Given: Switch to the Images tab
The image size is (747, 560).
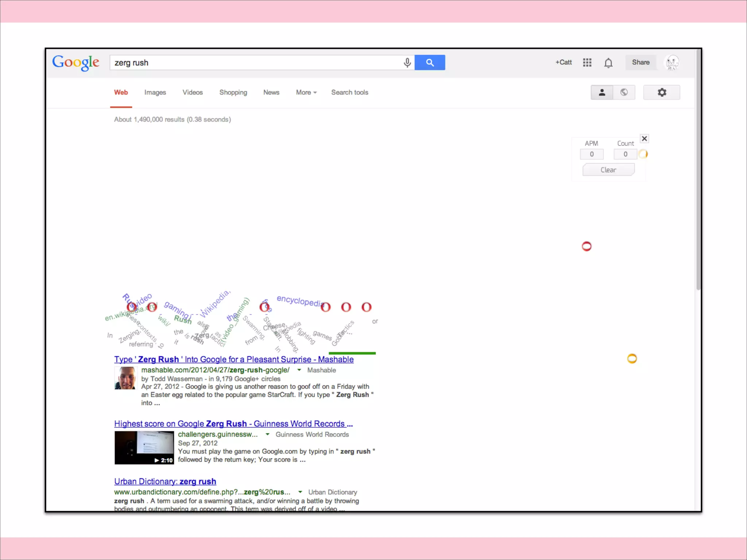Looking at the screenshot, I should 155,93.
